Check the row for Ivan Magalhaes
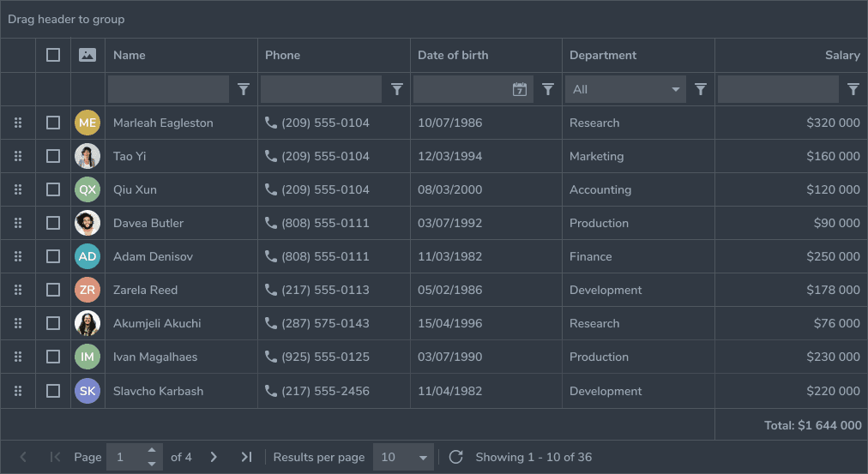 click(x=53, y=357)
